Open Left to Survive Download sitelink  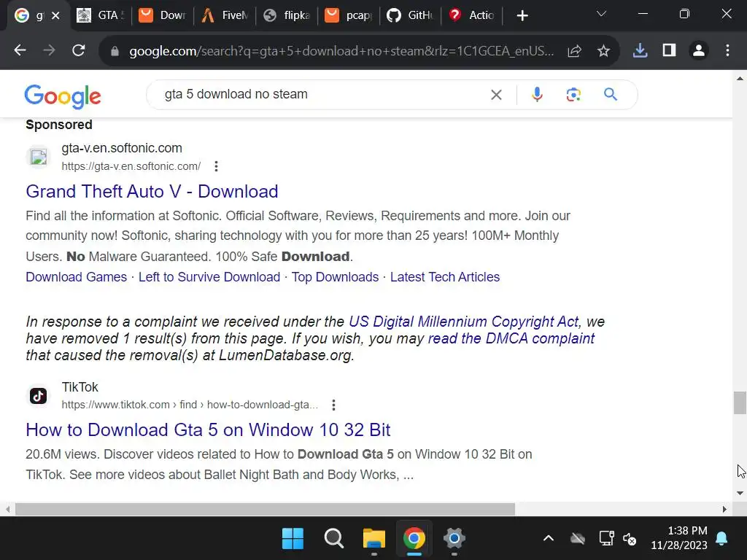tap(209, 277)
